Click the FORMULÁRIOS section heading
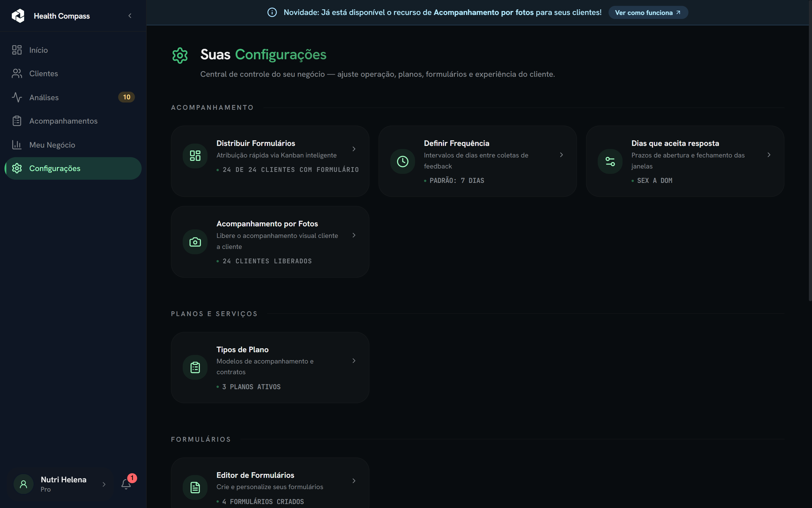The width and height of the screenshot is (812, 508). click(201, 439)
